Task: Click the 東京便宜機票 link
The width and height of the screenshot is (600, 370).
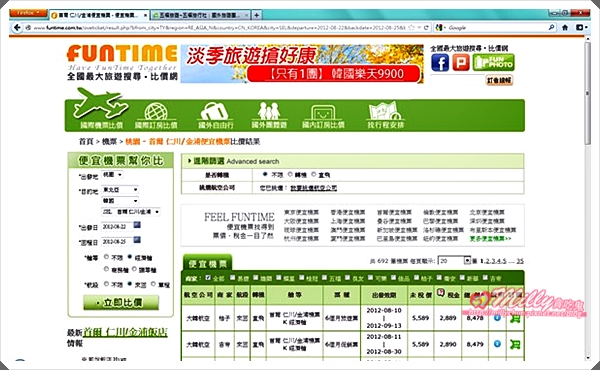Action: (301, 212)
